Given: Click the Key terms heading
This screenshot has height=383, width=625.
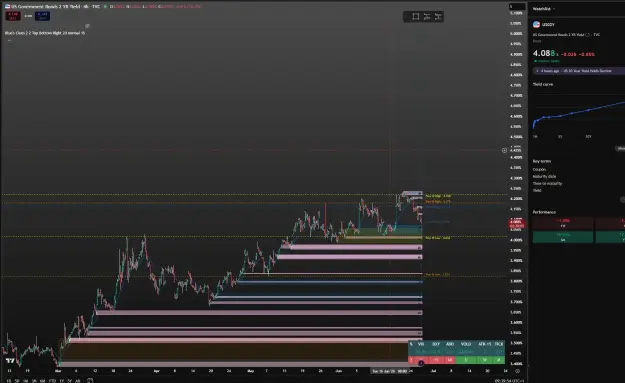Looking at the screenshot, I should [x=541, y=161].
